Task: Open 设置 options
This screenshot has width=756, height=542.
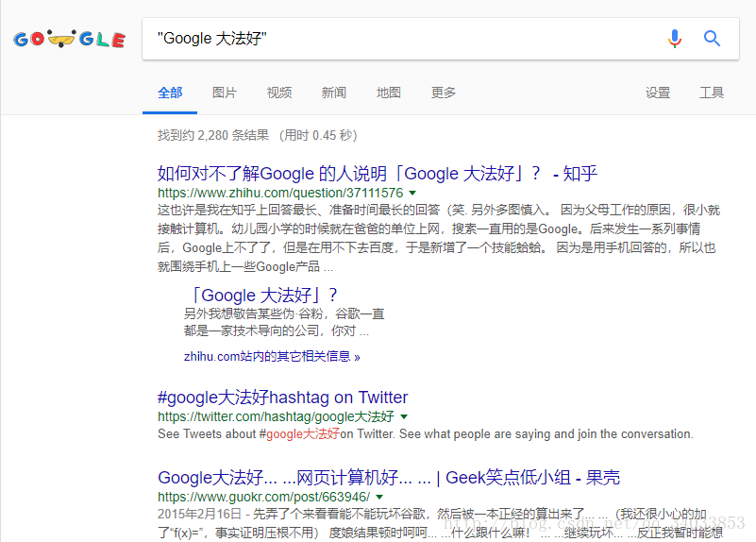Action: click(x=658, y=93)
